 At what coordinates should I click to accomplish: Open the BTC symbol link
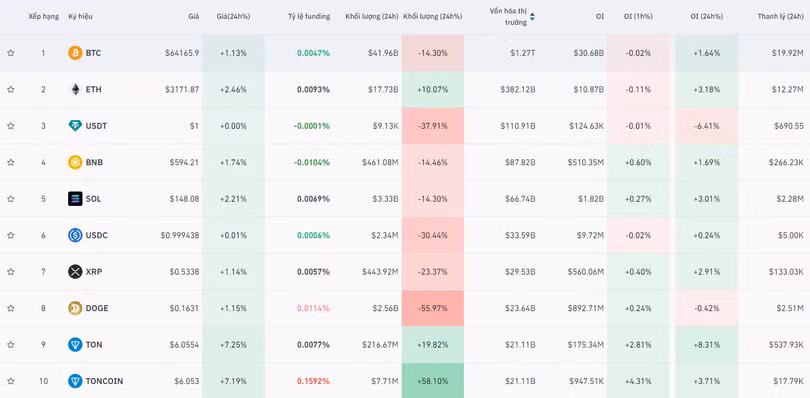point(93,53)
